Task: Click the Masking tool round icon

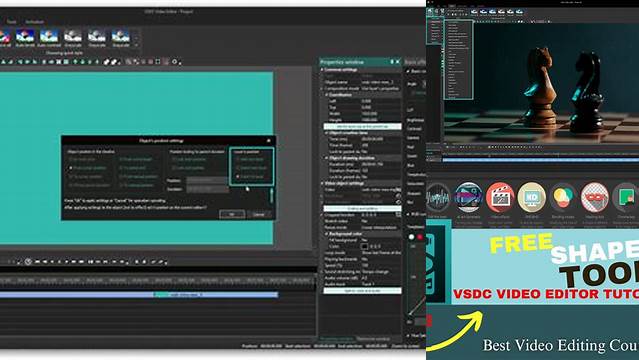Action: [595, 197]
